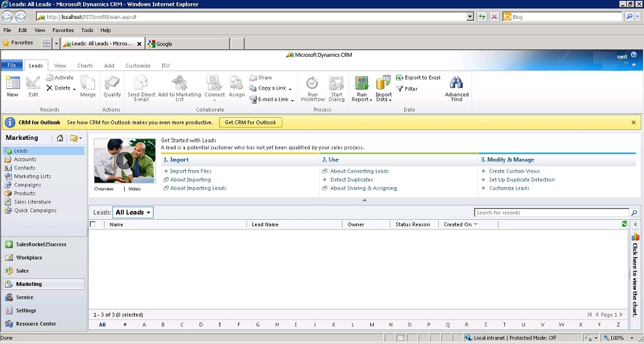
Task: Click the IE Stop loading button
Action: [x=494, y=17]
